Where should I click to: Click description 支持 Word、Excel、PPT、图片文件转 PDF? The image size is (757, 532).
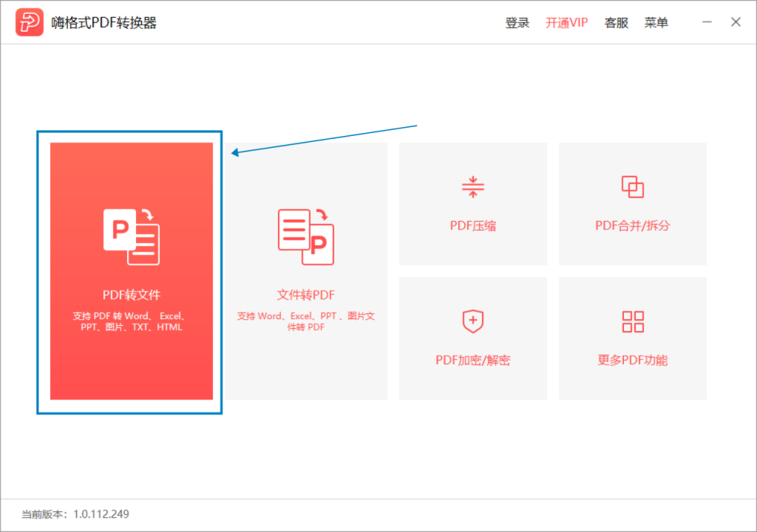click(305, 321)
